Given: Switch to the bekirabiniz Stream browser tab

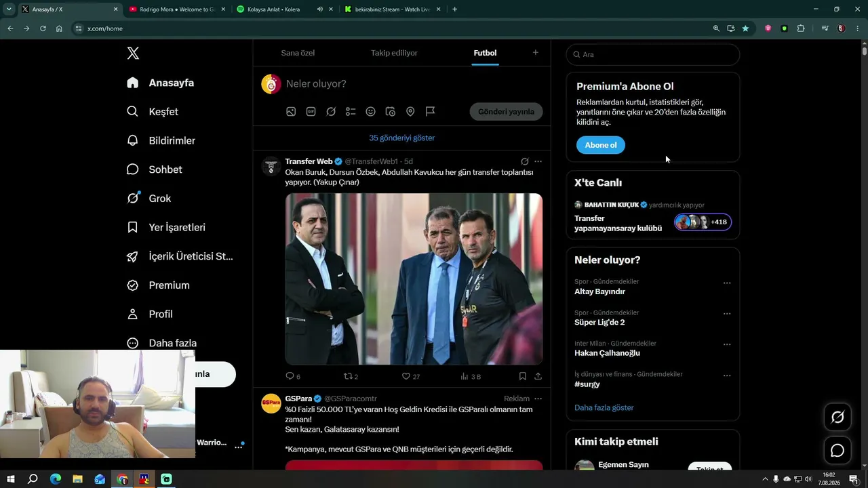Looking at the screenshot, I should 393,9.
